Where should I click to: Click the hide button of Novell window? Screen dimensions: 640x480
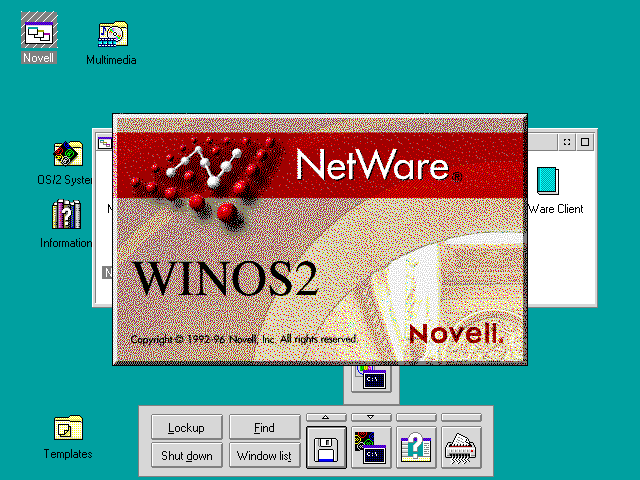coord(567,142)
